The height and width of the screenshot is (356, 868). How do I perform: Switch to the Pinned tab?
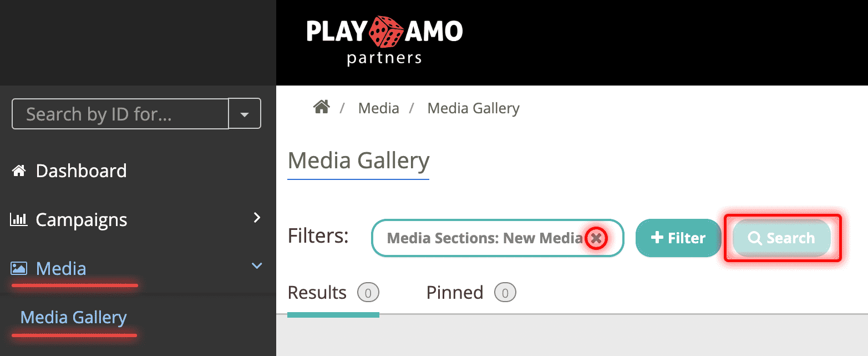(454, 292)
